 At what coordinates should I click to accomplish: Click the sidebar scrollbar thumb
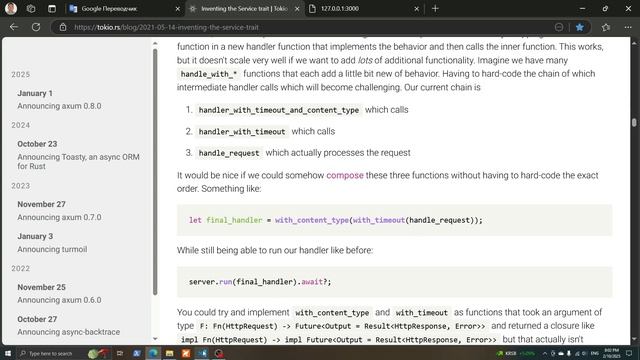point(155,171)
